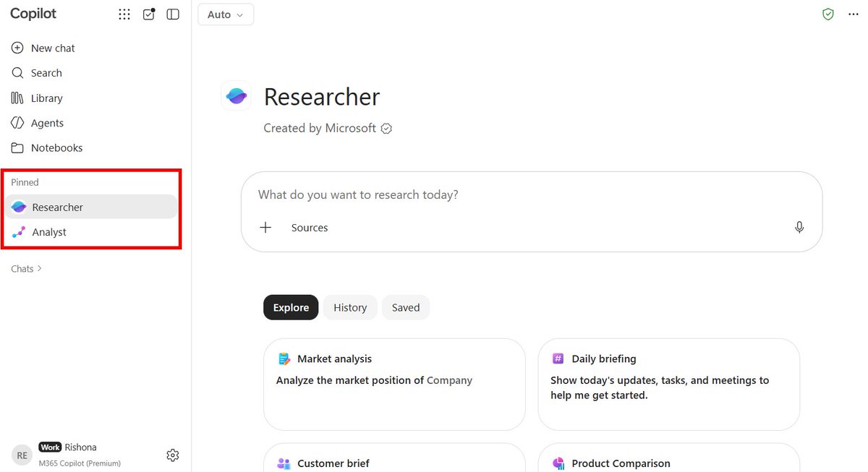Click the green shield protection icon
The height and width of the screenshot is (472, 868).
point(828,14)
